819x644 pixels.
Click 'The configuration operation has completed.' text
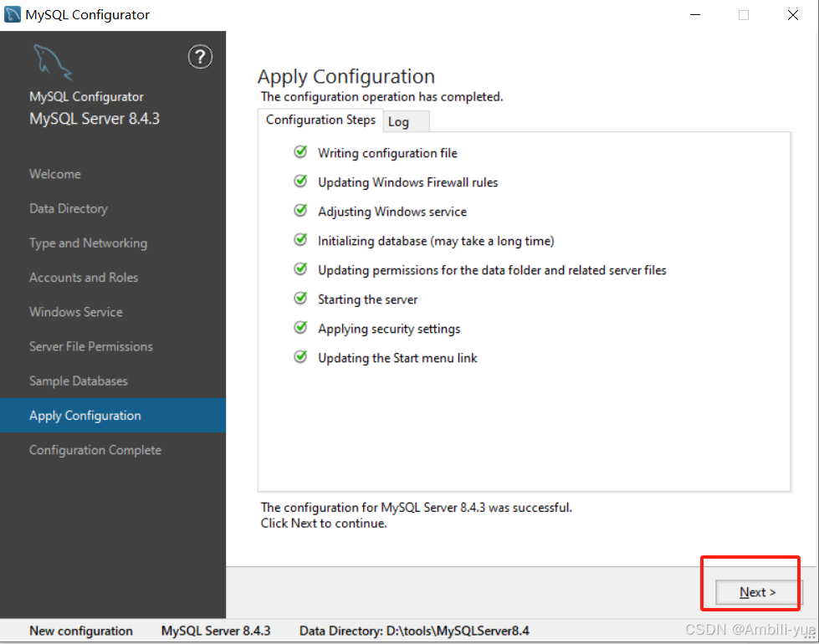tap(381, 97)
